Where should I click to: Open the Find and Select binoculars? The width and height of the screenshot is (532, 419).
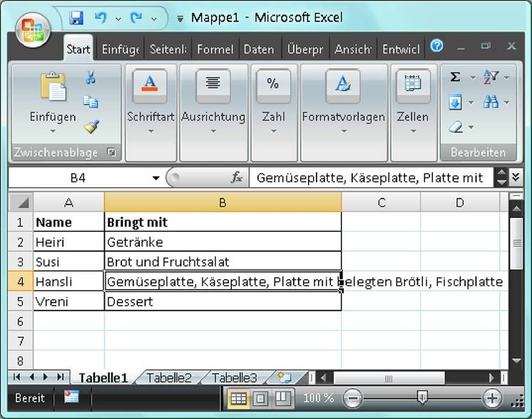[x=491, y=102]
